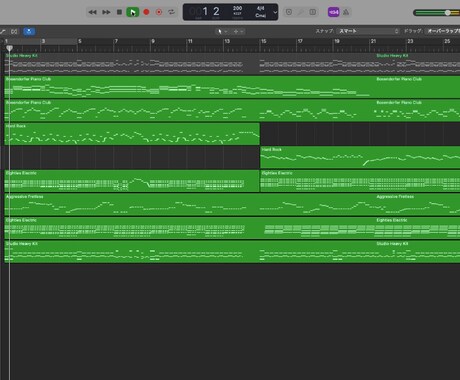Screen dimensions: 460x380
Task: Start recording with the red Record button
Action: 146,12
